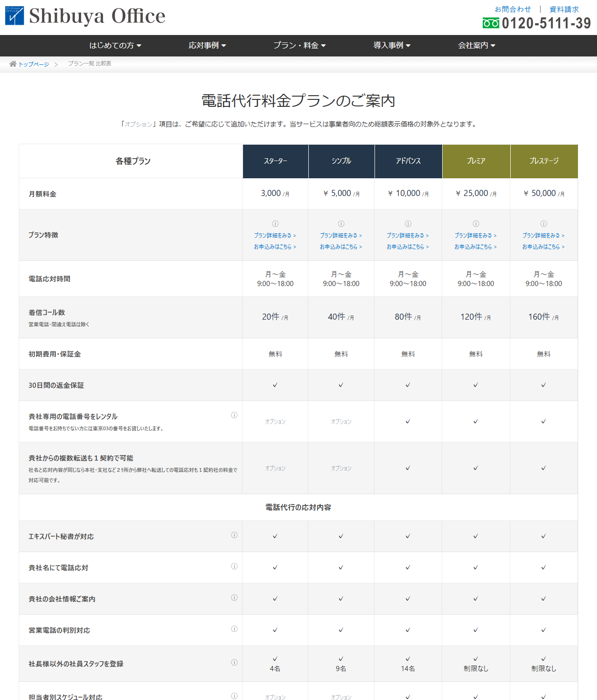Screen dimensions: 597x700
Task: Click info icon above アドバンス plan details
Action: click(408, 224)
